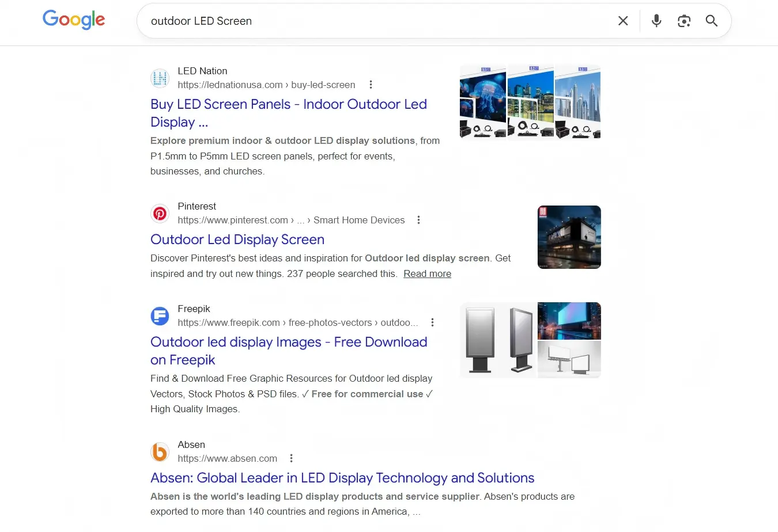Screen dimensions: 778x532
Task: Open the Pinterest outdoor screen thumbnail
Action: 569,237
